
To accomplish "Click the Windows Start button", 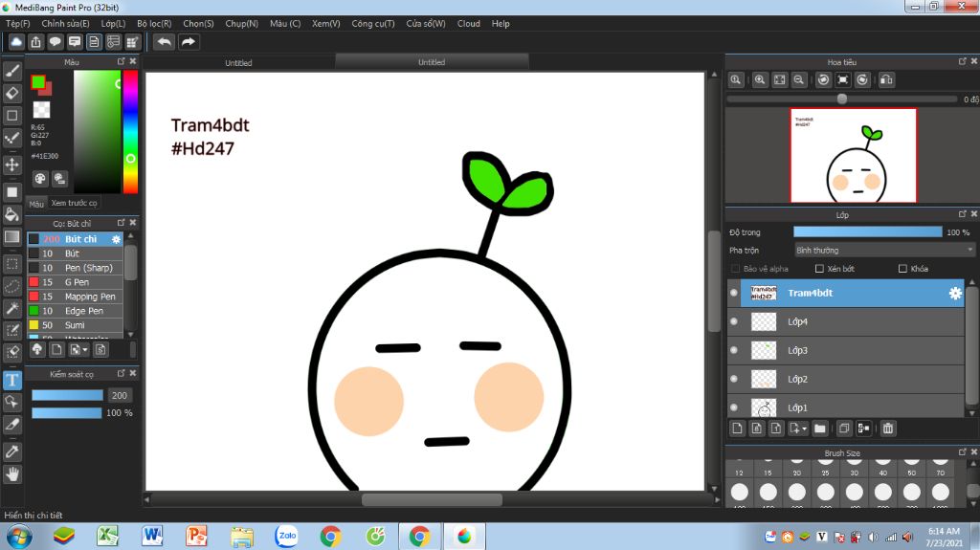I will (x=18, y=537).
